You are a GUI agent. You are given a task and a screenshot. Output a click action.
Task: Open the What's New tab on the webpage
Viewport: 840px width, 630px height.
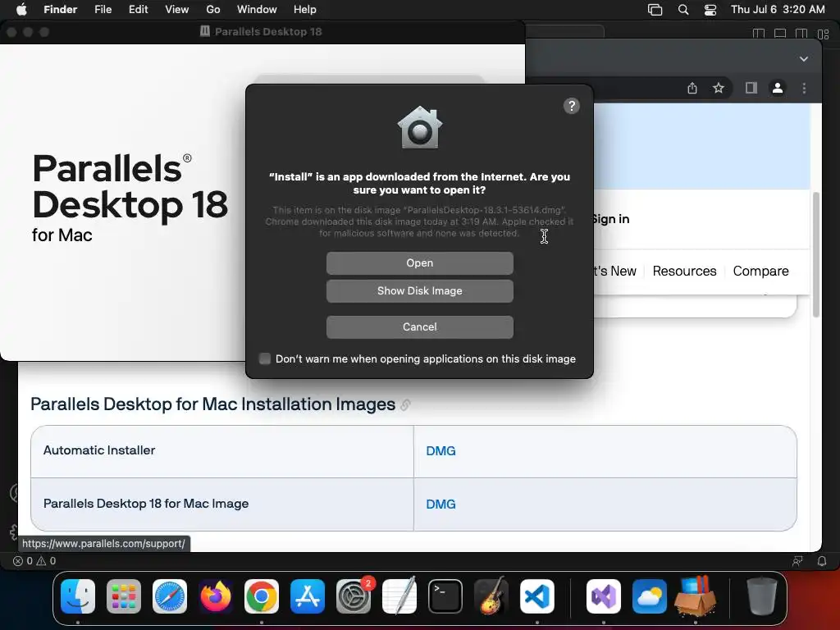click(x=615, y=271)
